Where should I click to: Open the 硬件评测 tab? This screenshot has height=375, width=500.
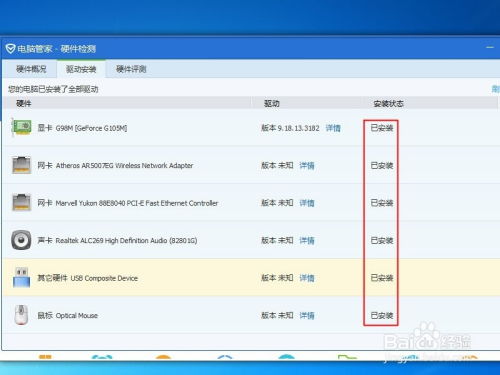pyautogui.click(x=131, y=69)
